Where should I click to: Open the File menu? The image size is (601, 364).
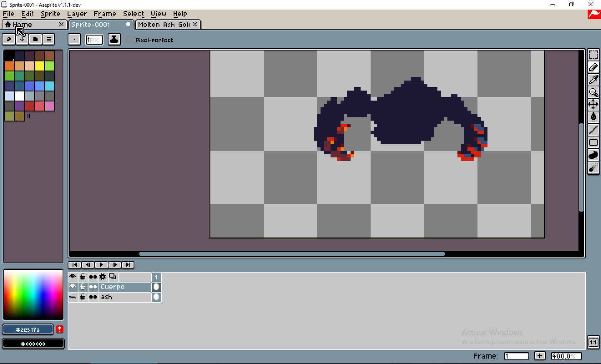(9, 14)
